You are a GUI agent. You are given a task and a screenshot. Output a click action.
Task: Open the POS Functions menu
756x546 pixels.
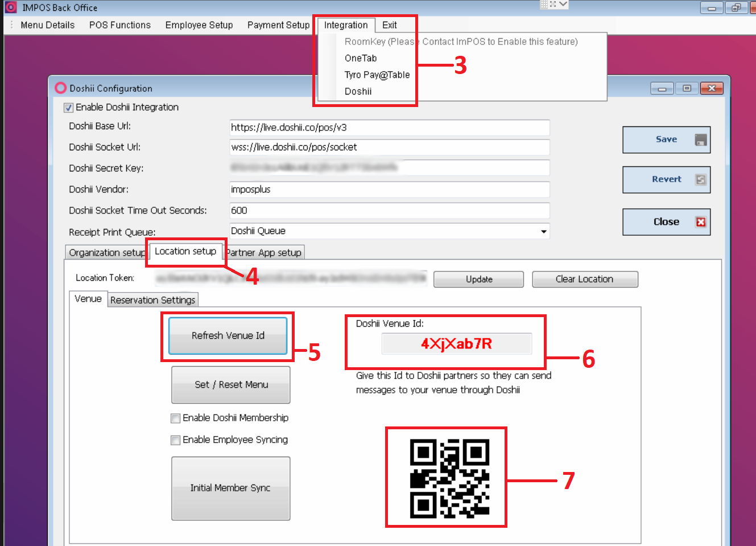(x=120, y=25)
